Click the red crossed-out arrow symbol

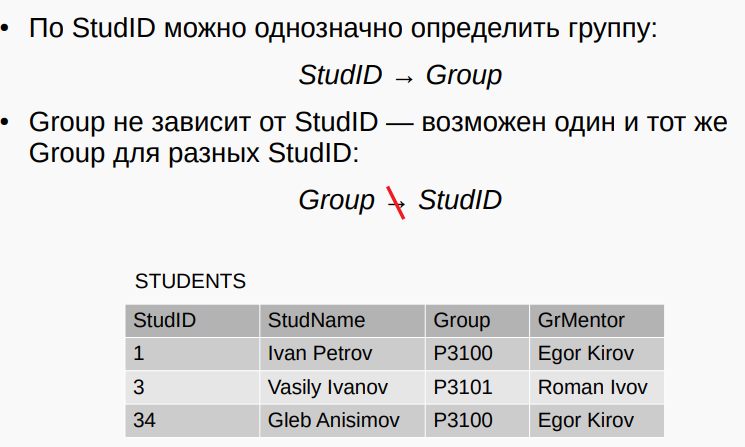tap(396, 203)
